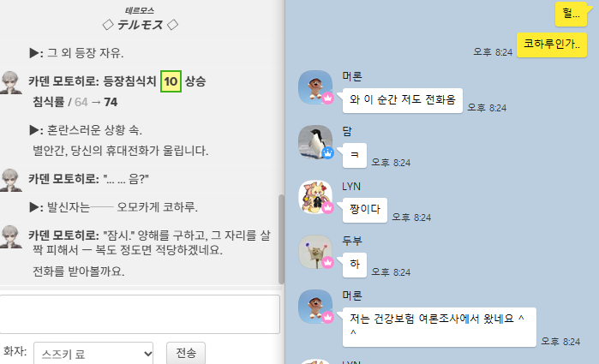This screenshot has width=599, height=364.
Task: Click the 건강보험 여론조사 message bubble
Action: pos(440,327)
